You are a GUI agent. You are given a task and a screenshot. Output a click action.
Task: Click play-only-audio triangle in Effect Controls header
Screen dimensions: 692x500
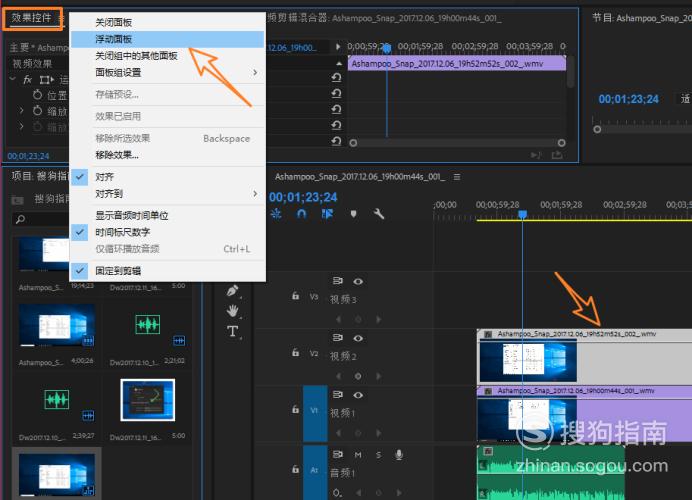pos(338,46)
